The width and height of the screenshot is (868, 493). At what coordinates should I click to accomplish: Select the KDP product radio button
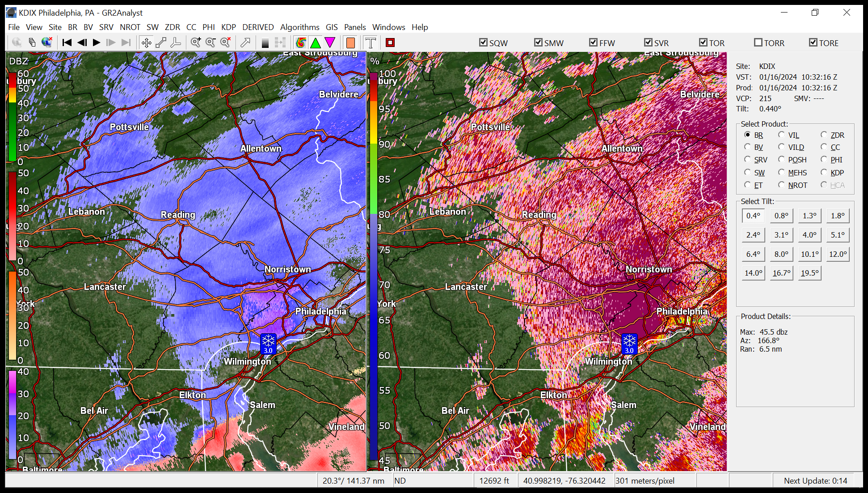(x=824, y=172)
